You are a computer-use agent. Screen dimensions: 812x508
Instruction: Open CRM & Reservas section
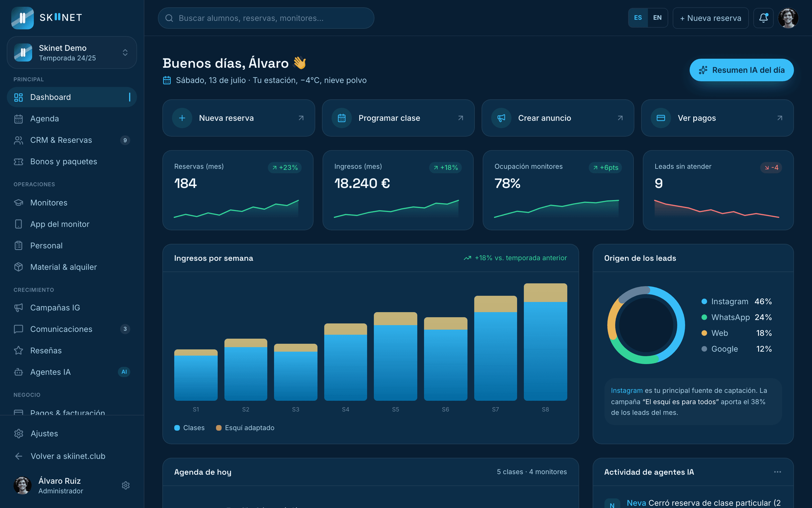(72, 141)
